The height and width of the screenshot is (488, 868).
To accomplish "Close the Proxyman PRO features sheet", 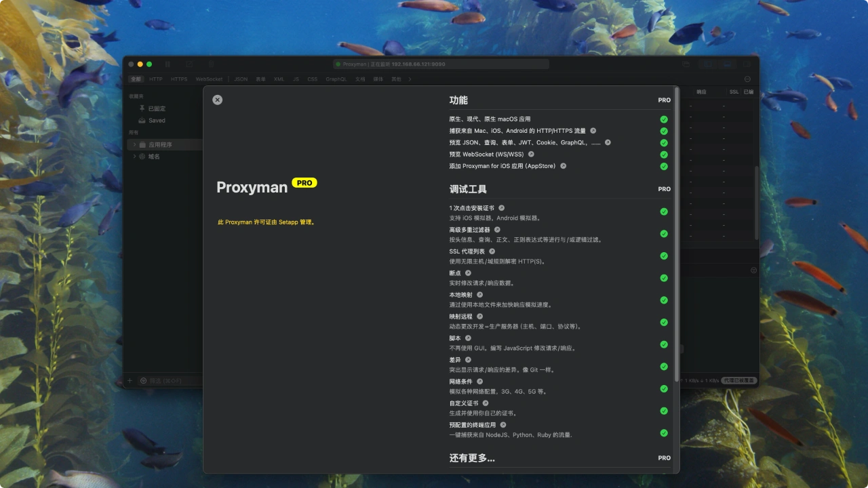I will click(217, 100).
